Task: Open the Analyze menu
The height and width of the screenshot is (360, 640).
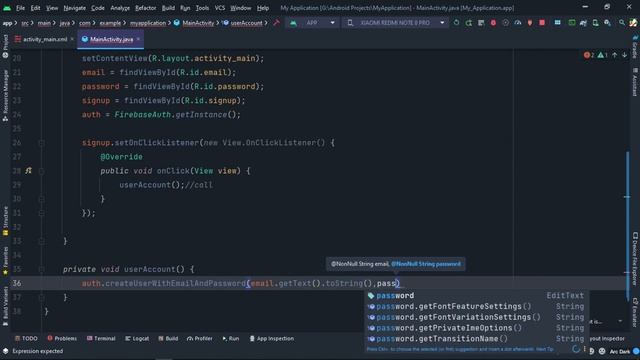Action: pyautogui.click(x=120, y=8)
